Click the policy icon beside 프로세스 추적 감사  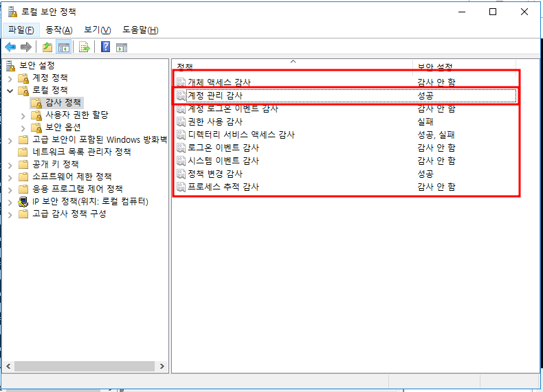[181, 187]
